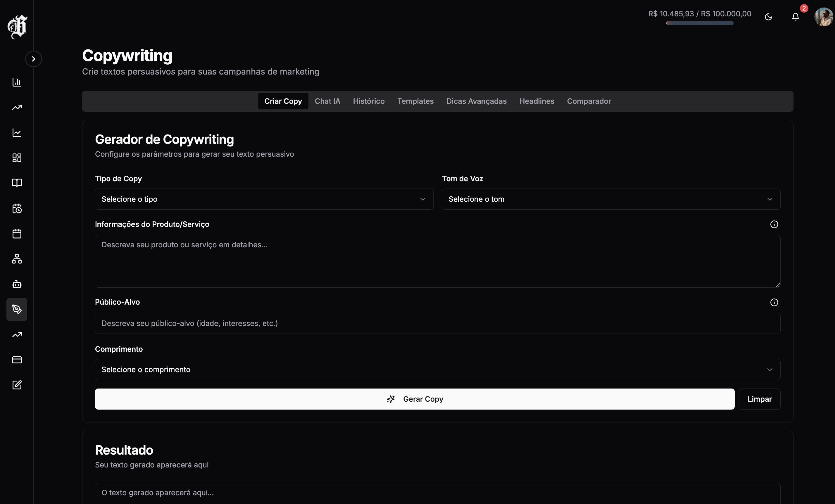The height and width of the screenshot is (504, 835).
Task: Click the Limpar button
Action: [760, 399]
